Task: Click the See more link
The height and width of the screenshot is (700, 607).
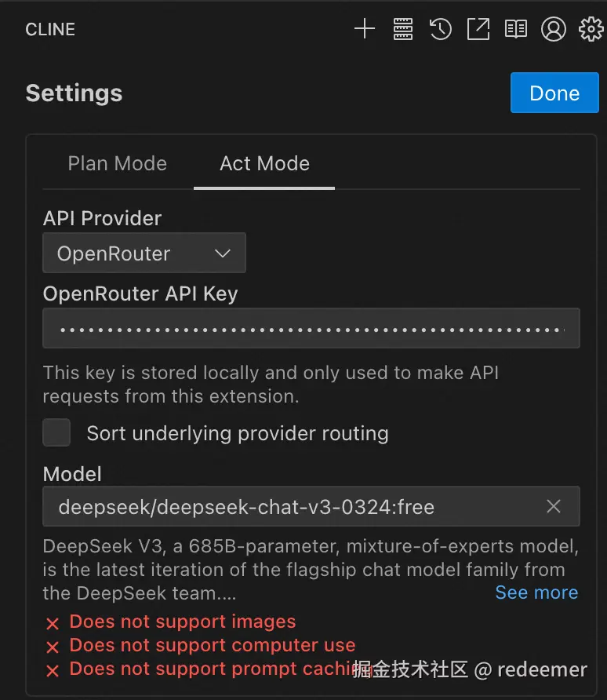Action: (x=536, y=592)
